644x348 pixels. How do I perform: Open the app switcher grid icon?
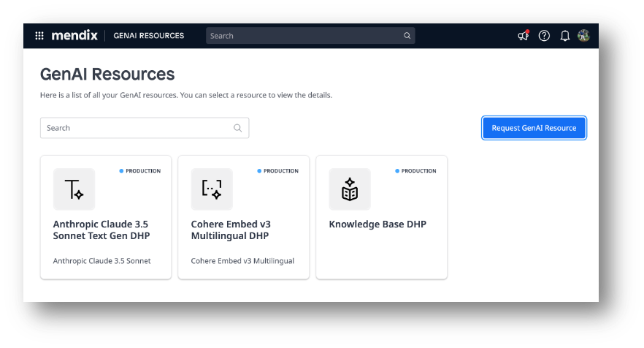39,36
